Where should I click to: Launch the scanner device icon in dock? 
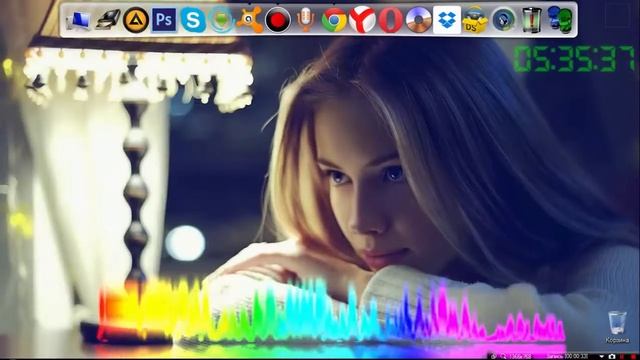pos(108,20)
